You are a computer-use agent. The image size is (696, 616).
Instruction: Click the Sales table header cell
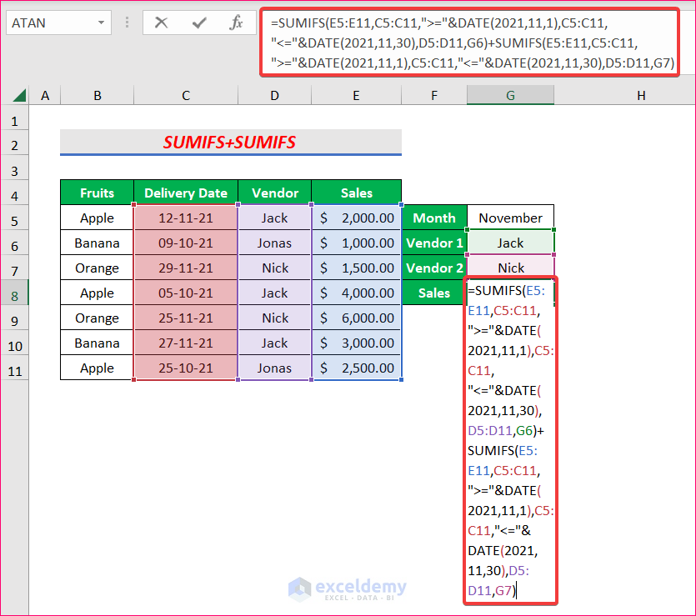click(357, 193)
